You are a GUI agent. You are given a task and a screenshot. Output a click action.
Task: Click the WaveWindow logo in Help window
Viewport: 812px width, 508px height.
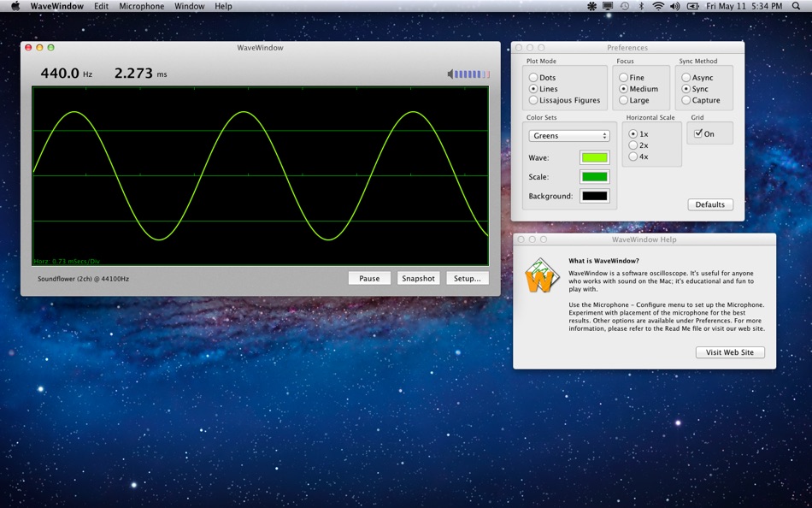click(x=541, y=275)
